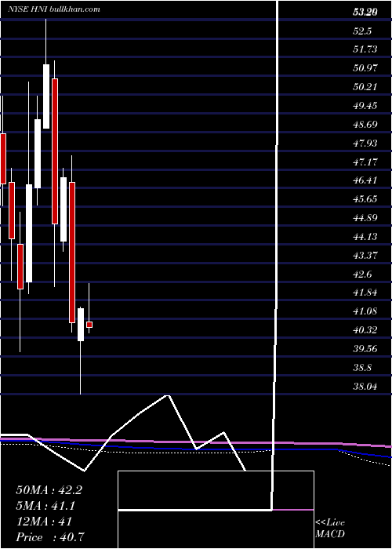Select the 49.45 price axis label
The width and height of the screenshot is (392, 549).
click(x=365, y=105)
